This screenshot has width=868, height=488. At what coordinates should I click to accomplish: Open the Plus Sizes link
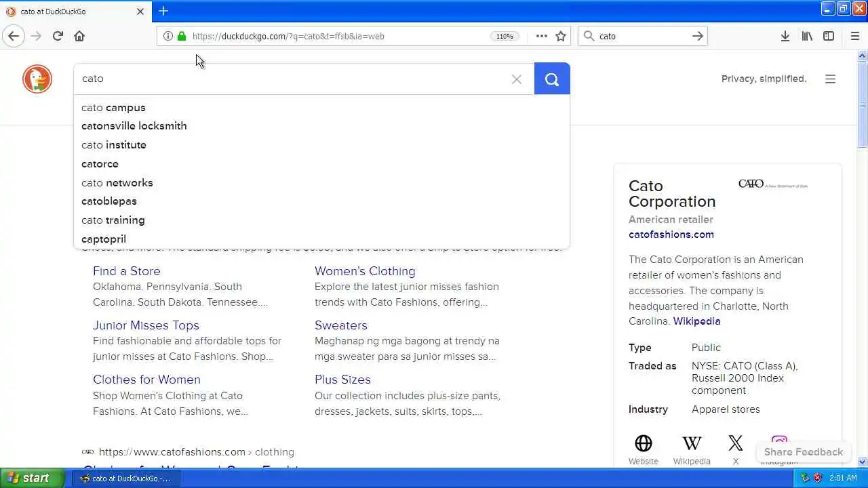(x=342, y=380)
